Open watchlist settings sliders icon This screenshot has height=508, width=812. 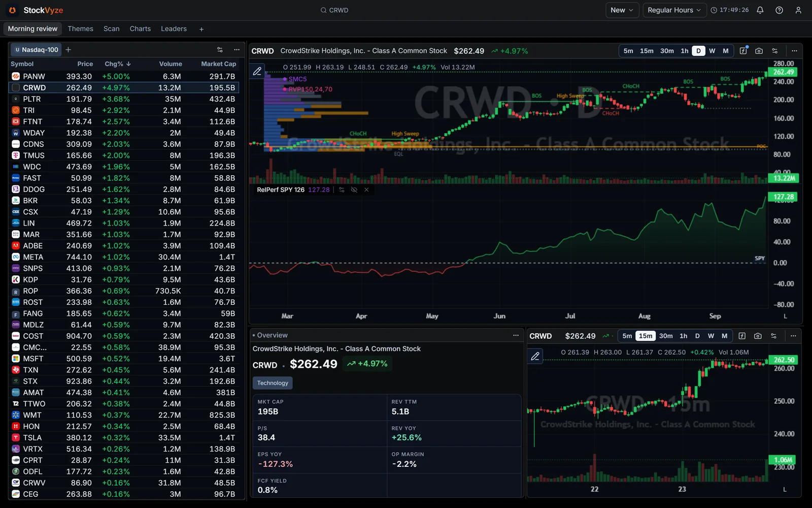point(220,50)
